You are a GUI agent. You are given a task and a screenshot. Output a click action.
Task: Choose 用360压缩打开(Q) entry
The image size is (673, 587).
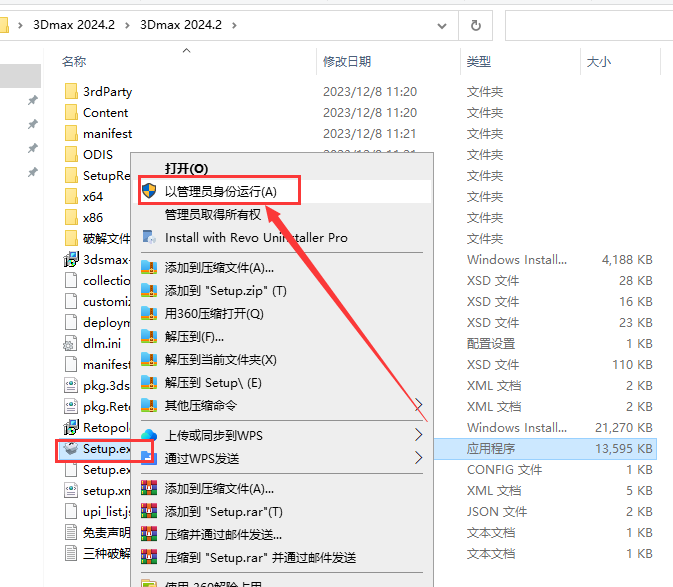(x=214, y=314)
